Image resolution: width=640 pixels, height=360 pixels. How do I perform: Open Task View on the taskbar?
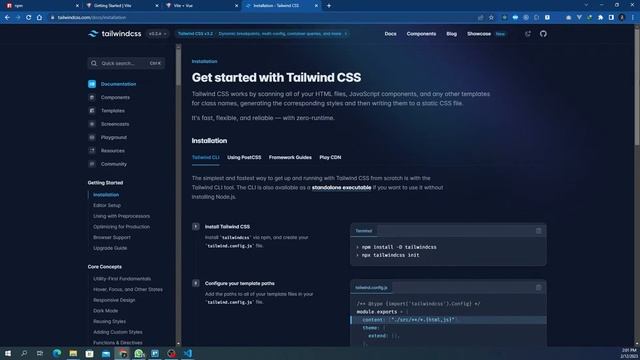[x=40, y=353]
